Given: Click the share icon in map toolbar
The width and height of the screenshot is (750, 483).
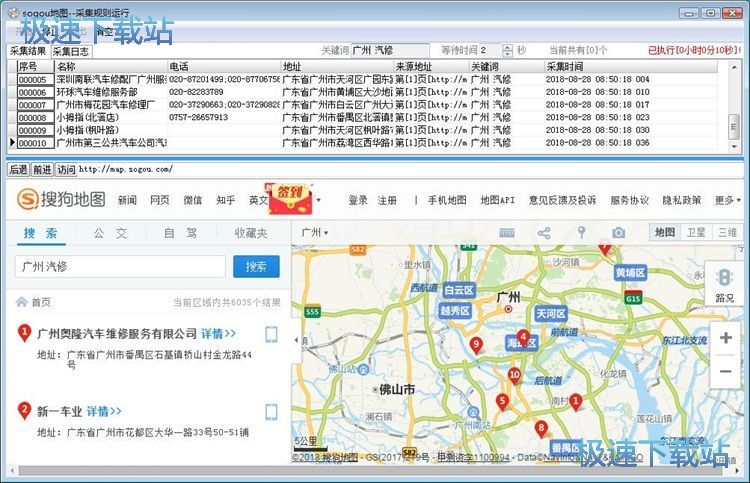Looking at the screenshot, I should click(544, 232).
